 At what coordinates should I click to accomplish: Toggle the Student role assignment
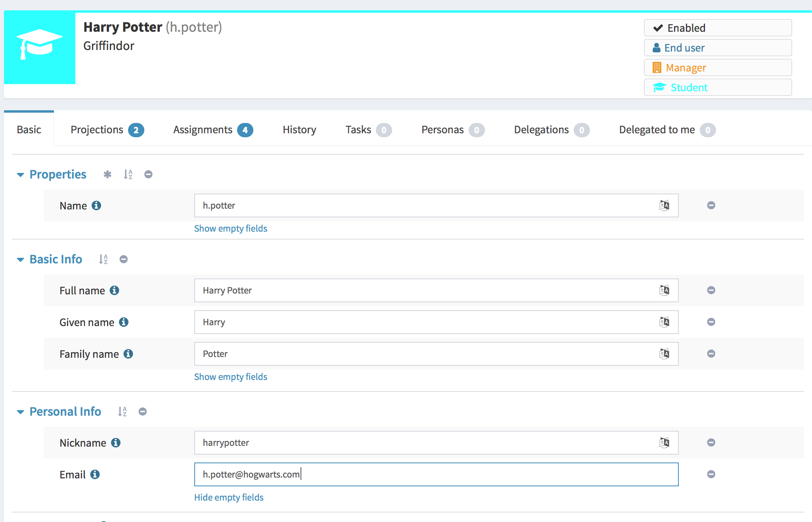[x=718, y=87]
